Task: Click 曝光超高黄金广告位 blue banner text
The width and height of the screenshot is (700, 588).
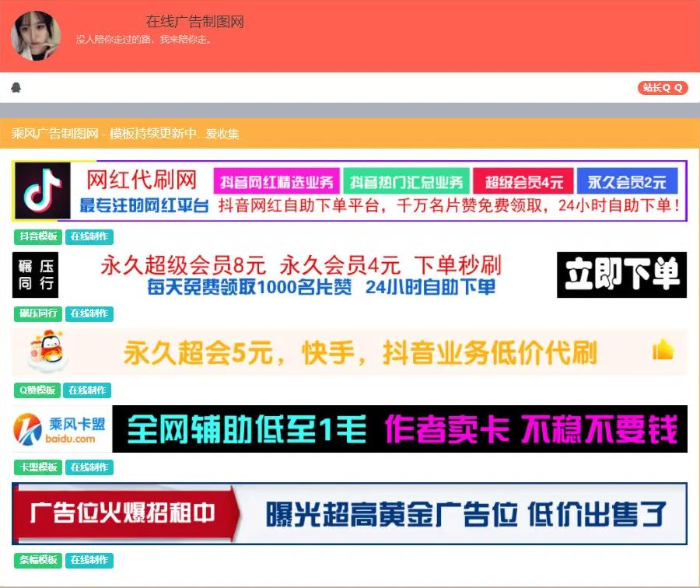Action: pos(466,514)
